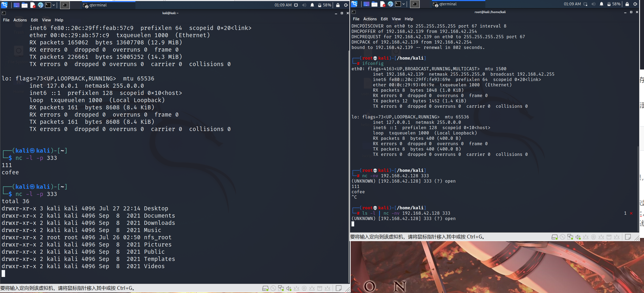644x293 pixels.
Task: Click the qterminal taskbar button in the left VM
Action: 108,5
